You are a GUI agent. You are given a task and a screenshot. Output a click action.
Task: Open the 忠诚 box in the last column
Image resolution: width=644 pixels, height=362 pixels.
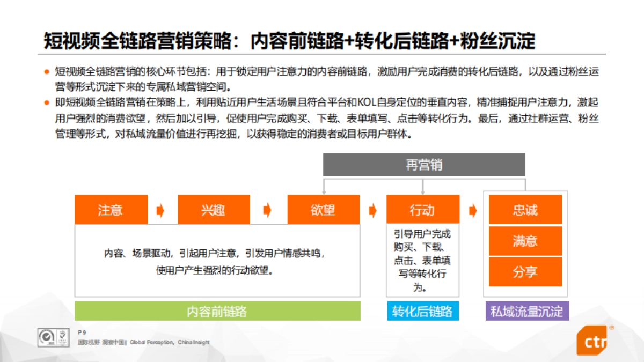[525, 210]
